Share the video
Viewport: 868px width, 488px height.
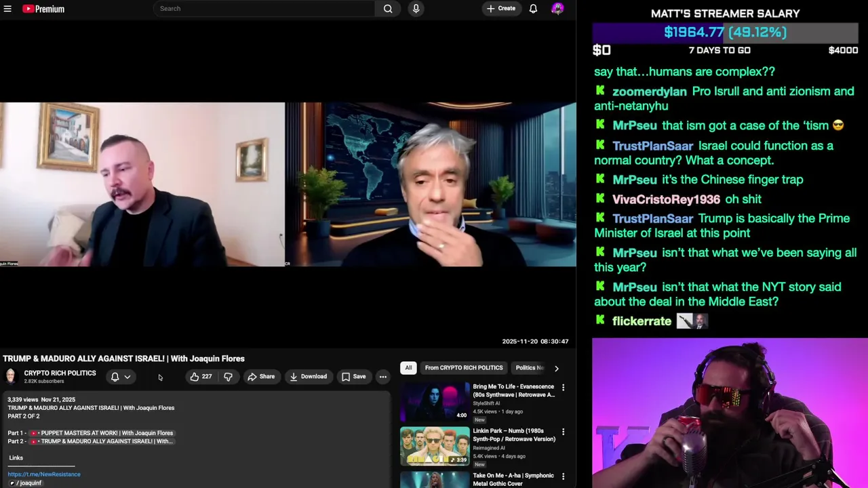tap(261, 377)
